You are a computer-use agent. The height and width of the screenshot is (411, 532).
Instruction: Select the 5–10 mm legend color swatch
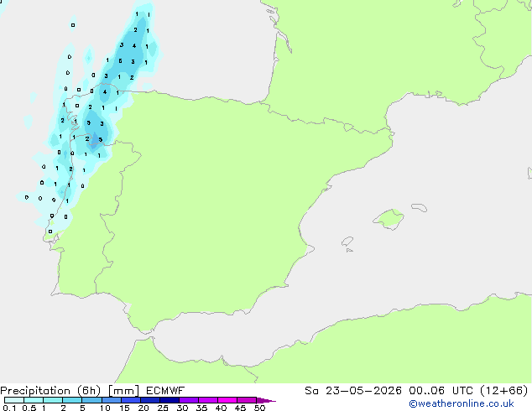pyautogui.click(x=91, y=400)
